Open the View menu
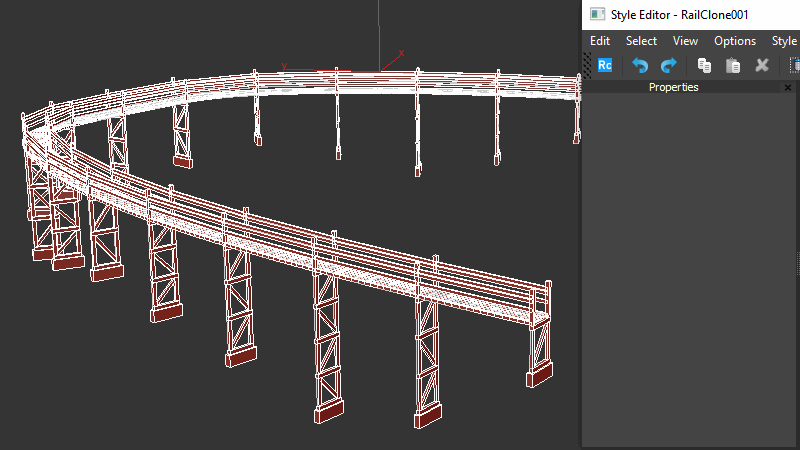Screen dimensions: 800x450 (685, 41)
